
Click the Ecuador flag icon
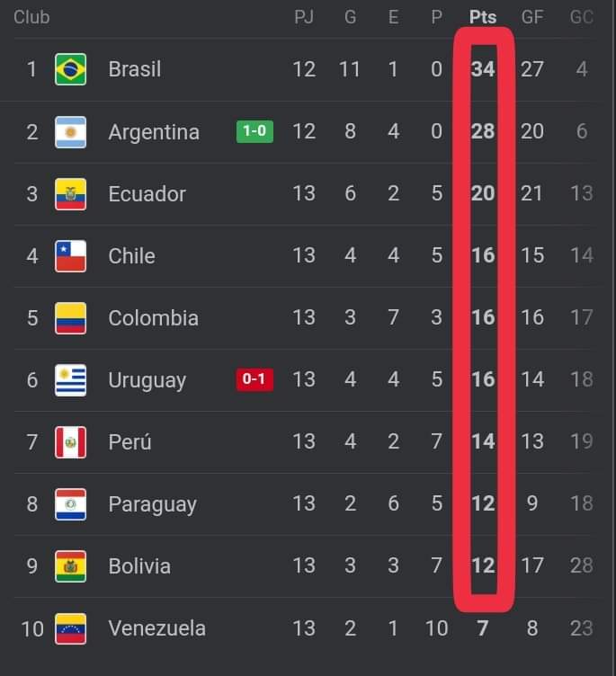click(x=70, y=194)
